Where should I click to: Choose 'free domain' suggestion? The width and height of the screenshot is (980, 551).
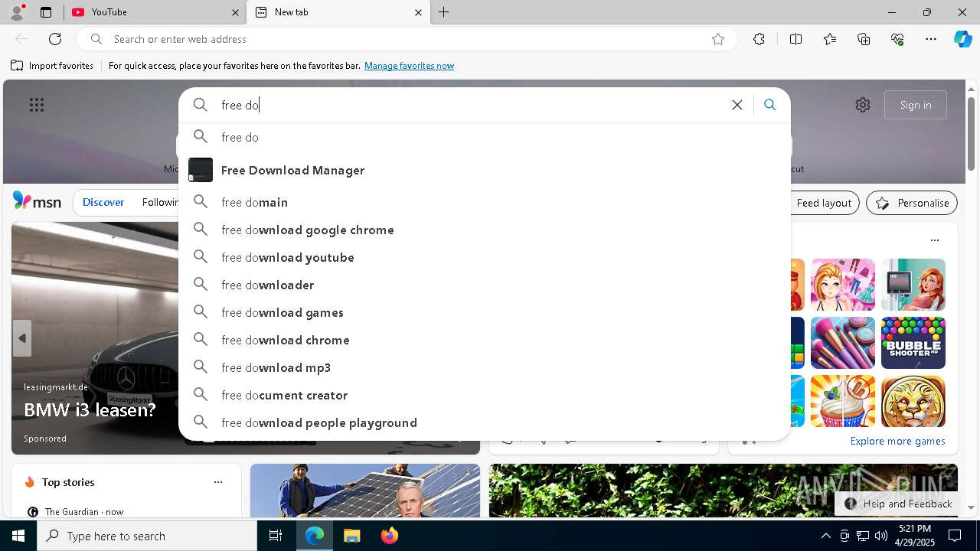(484, 202)
